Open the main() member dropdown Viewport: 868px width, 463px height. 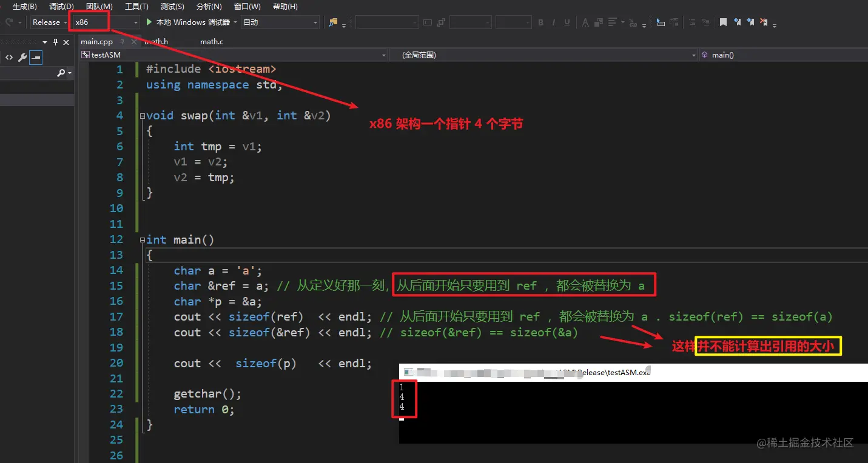pyautogui.click(x=783, y=55)
